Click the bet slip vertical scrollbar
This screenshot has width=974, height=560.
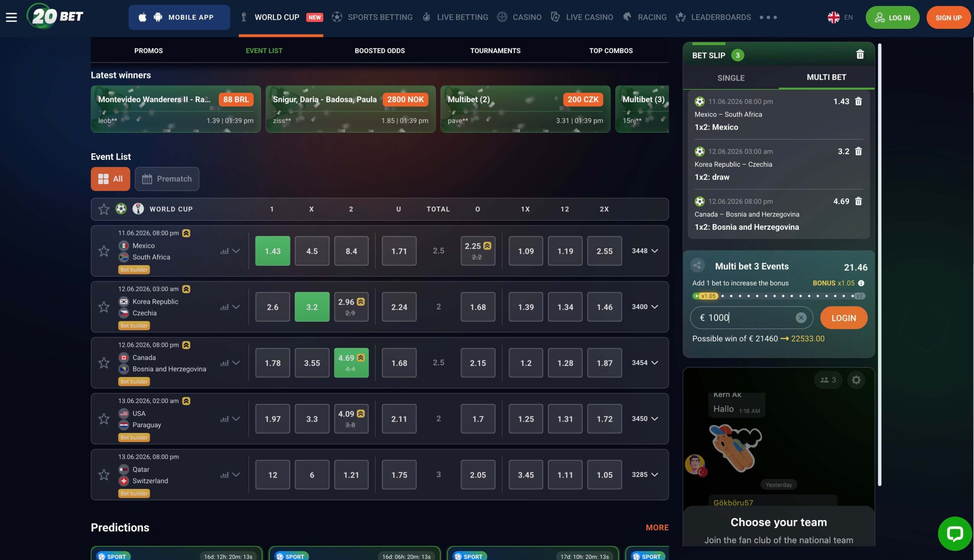pyautogui.click(x=879, y=265)
